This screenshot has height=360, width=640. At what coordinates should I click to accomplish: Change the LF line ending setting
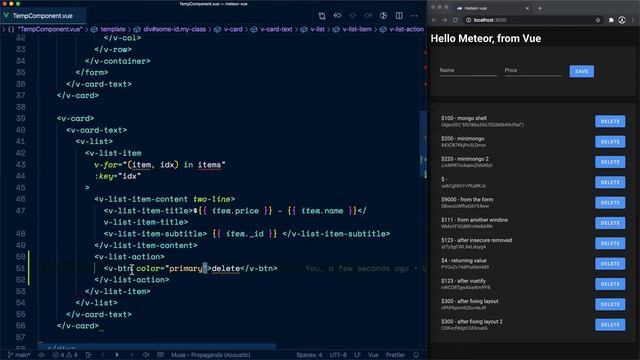pos(357,355)
